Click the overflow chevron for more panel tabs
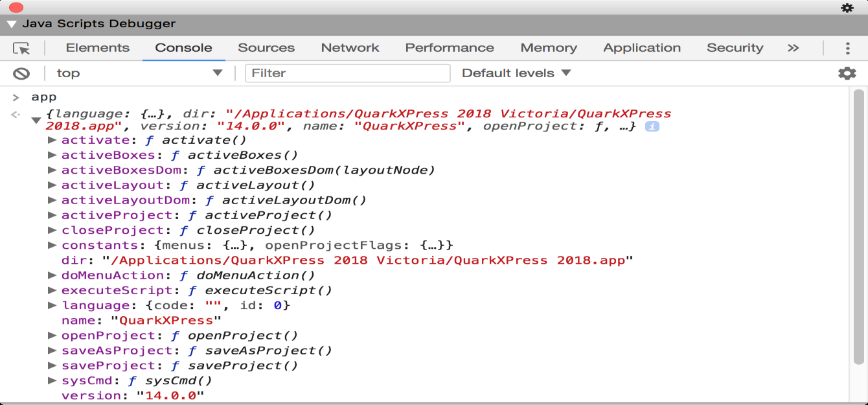This screenshot has width=868, height=405. [x=793, y=47]
